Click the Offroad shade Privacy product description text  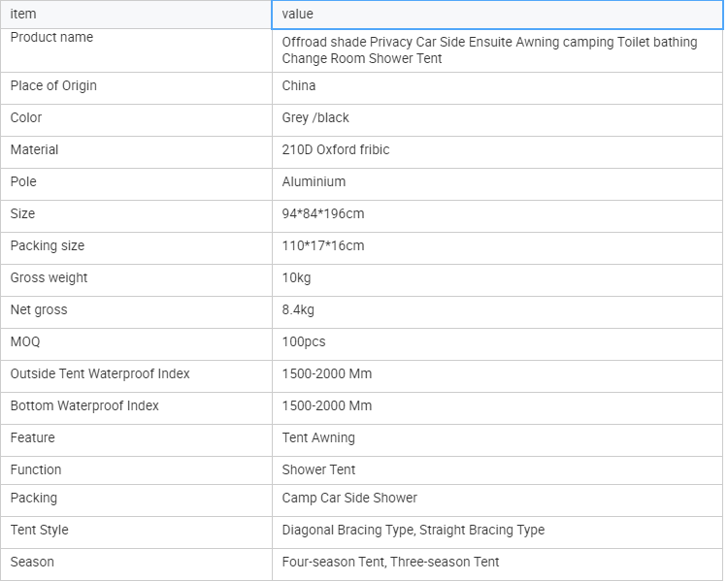point(489,50)
